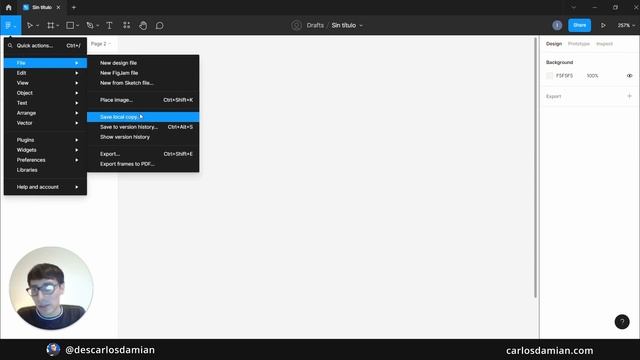Expand the Object submenu

point(45,93)
